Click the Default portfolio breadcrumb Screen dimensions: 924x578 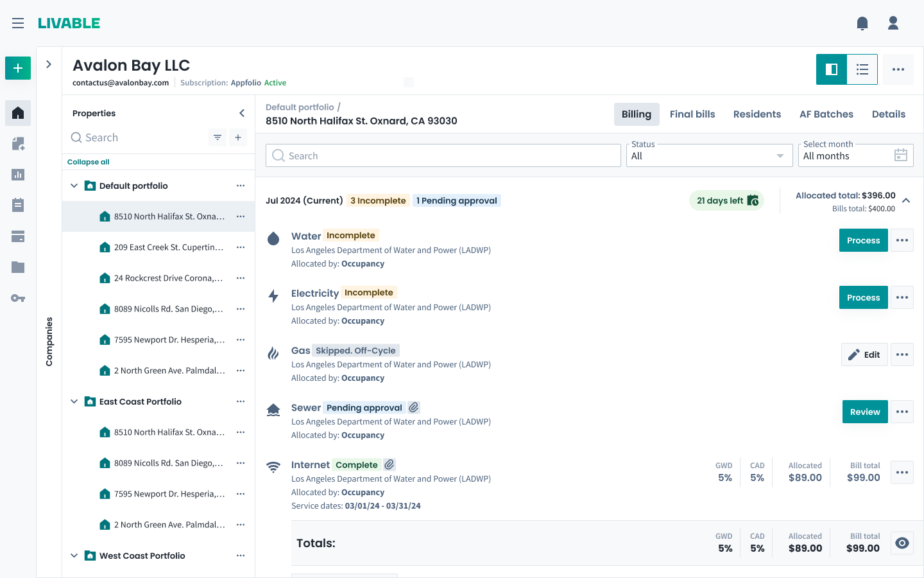point(300,107)
